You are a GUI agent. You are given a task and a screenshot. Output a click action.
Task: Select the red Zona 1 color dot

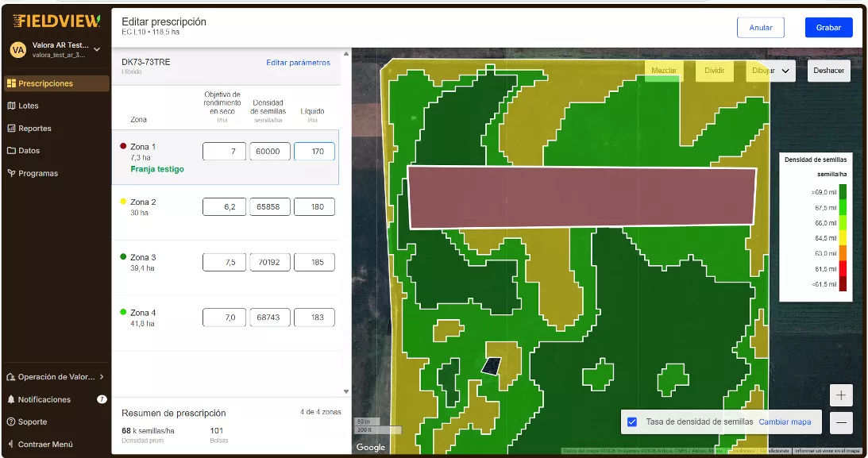pyautogui.click(x=123, y=146)
